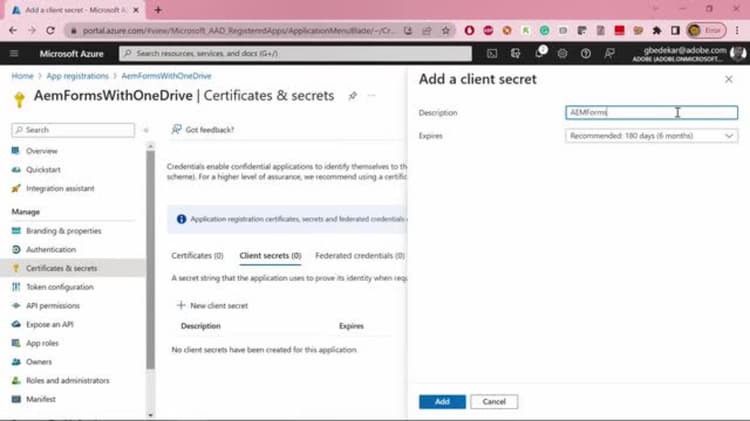Screen dimensions: 750x421
Task: Select the Client secrets (0) tab
Action: 270,256
